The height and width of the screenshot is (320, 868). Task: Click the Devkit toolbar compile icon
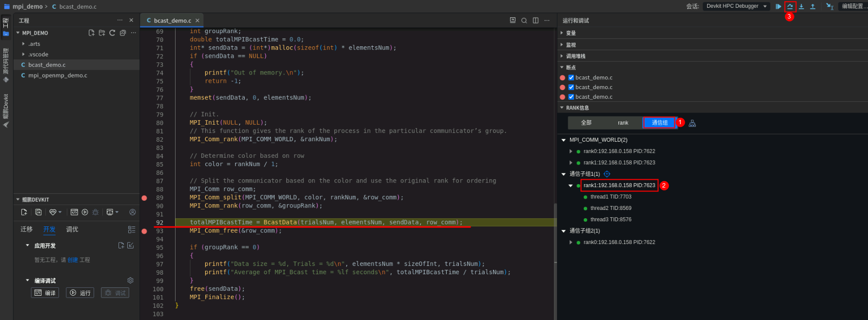[74, 212]
